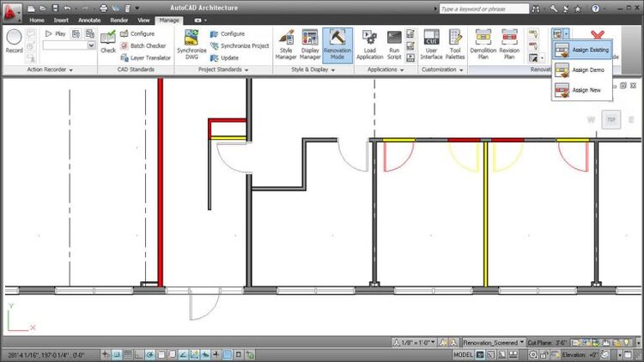Toggle Polar Tracking in status bar

pyautogui.click(x=150, y=354)
